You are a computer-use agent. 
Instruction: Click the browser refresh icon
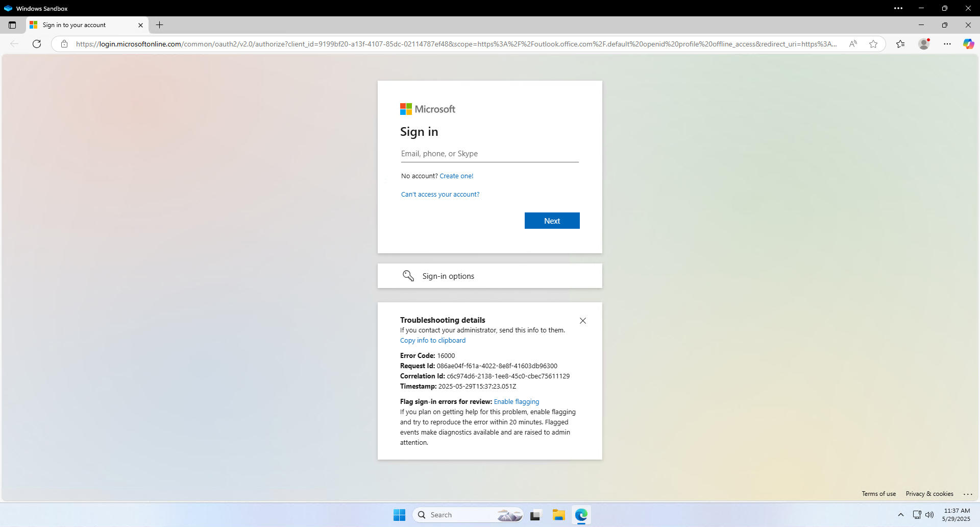click(x=37, y=44)
